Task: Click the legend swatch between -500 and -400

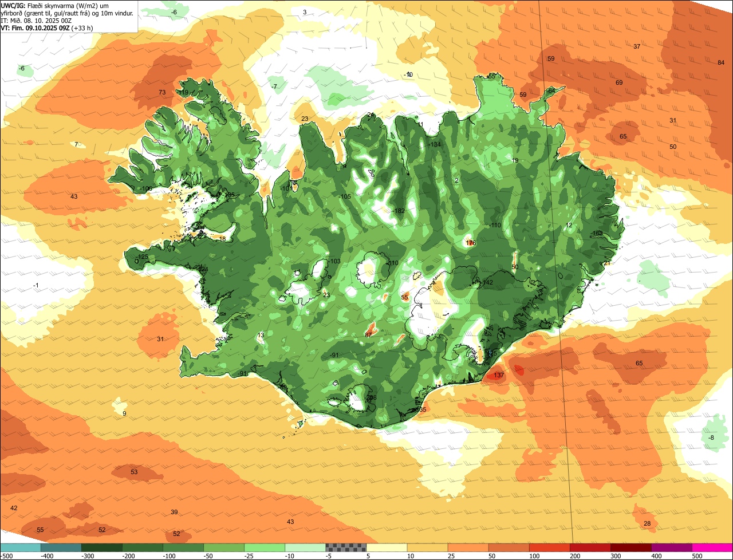Action: tap(21, 547)
